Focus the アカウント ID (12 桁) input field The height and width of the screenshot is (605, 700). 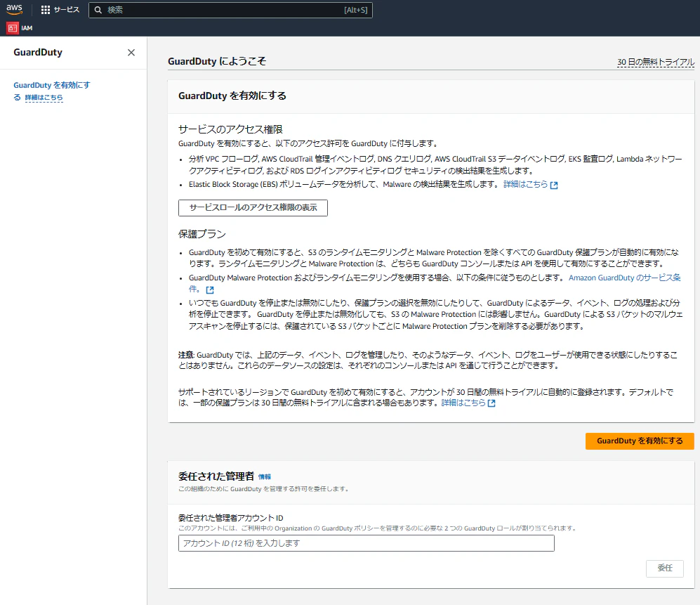coord(366,543)
